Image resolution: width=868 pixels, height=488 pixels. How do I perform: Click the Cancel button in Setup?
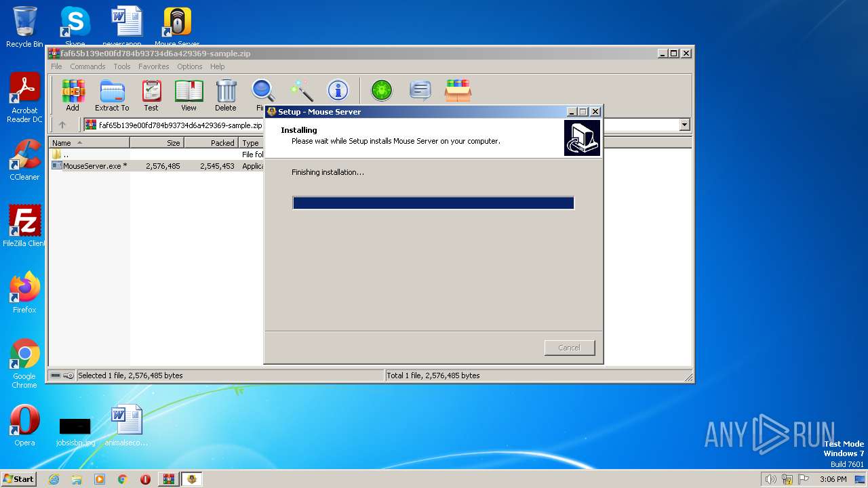[570, 348]
